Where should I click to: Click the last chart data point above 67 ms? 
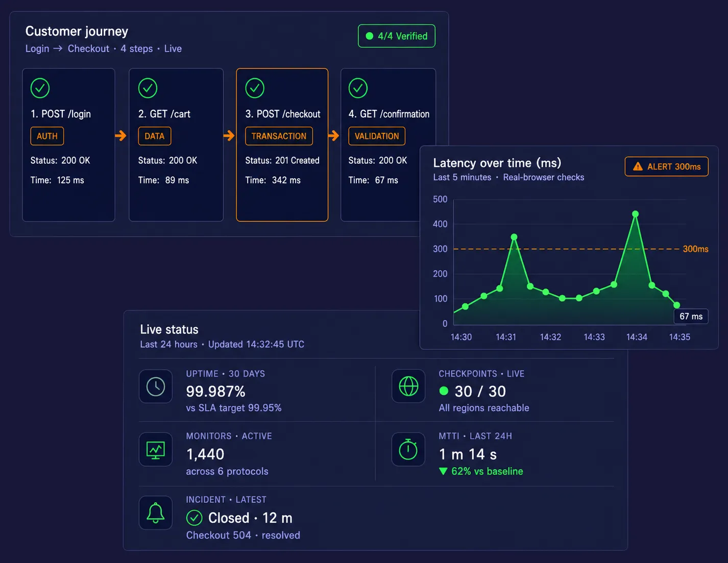676,305
